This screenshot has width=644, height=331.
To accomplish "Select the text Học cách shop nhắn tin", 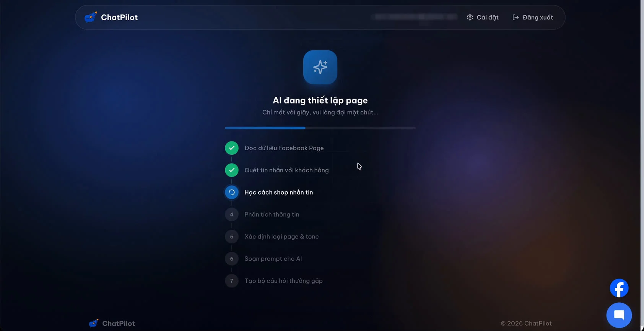I will [279, 192].
